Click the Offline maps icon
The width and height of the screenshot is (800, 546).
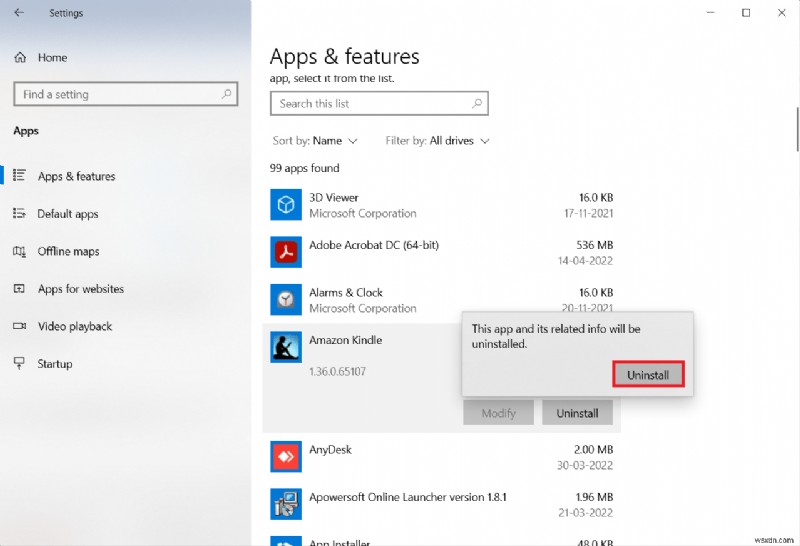point(19,251)
